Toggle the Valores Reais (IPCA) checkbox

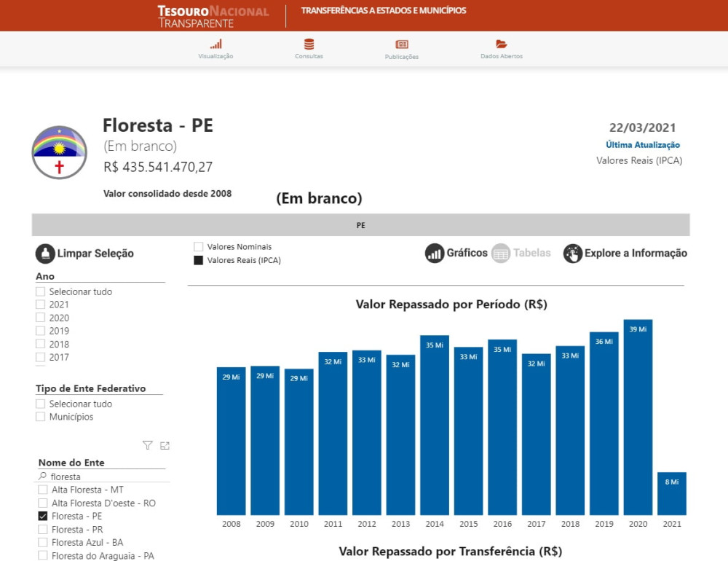coord(198,260)
